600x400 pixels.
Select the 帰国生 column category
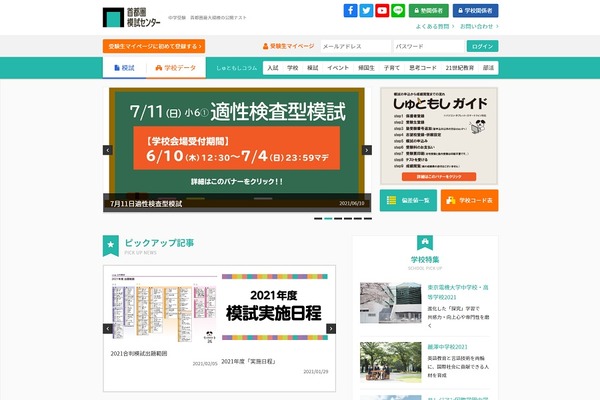coord(366,68)
